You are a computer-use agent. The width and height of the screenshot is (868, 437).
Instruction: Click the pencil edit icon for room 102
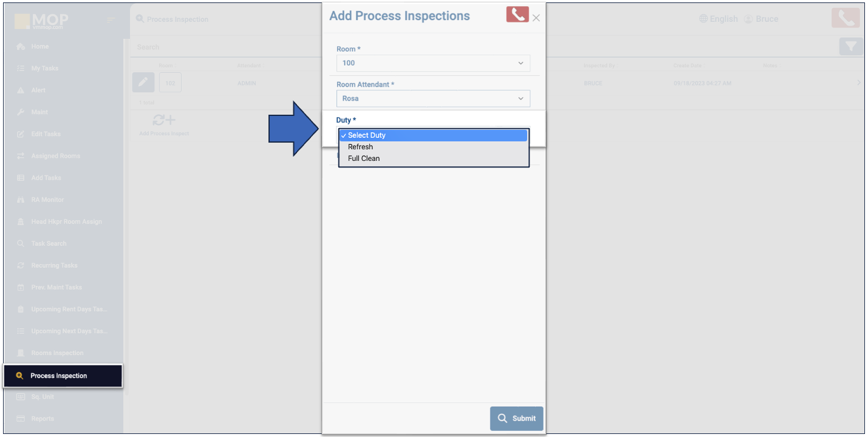point(143,83)
